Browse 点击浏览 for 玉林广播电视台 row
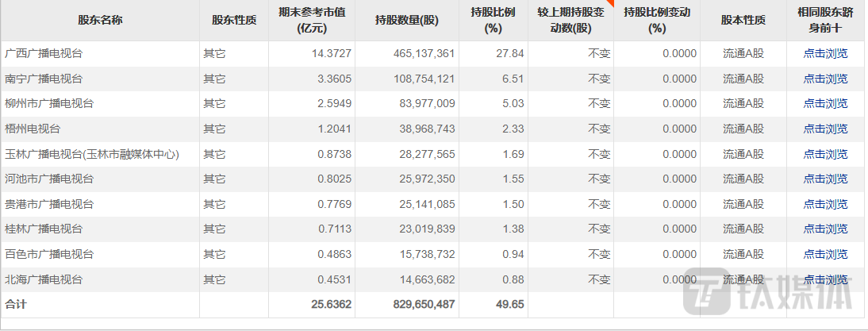Screen dimensions: 868x331 pyautogui.click(x=825, y=154)
